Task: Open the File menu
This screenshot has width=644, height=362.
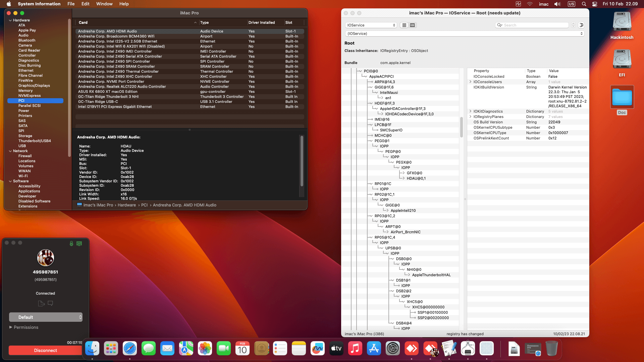Action: [71, 4]
